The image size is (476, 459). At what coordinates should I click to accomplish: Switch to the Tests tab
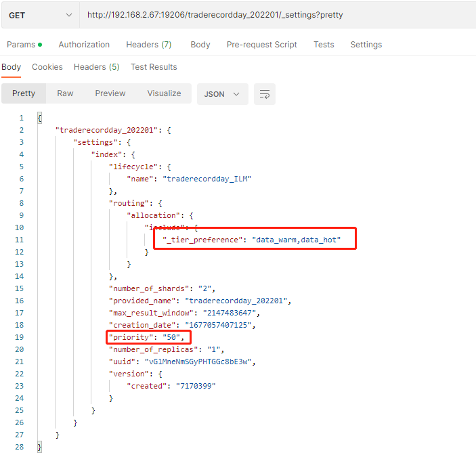tap(324, 45)
